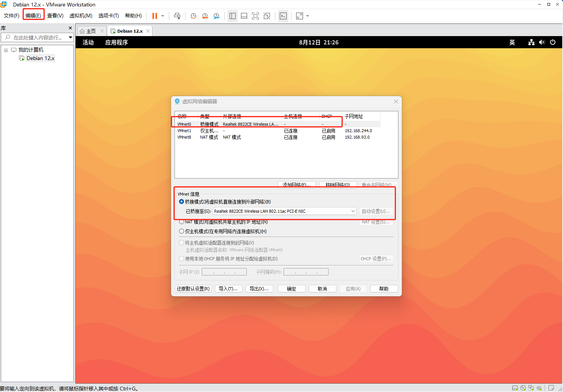The image size is (563, 392).
Task: Toggle the thumbnail bar view icon
Action: click(244, 16)
